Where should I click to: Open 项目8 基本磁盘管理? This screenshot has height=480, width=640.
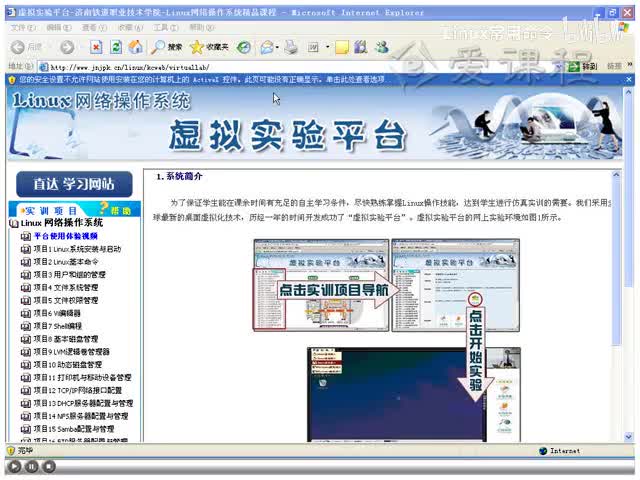pyautogui.click(x=66, y=339)
